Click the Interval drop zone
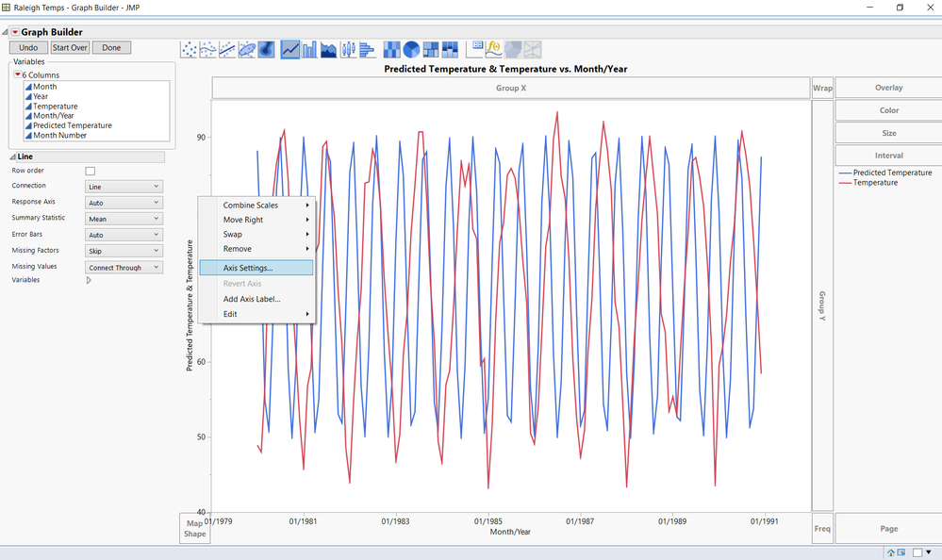 pos(888,156)
